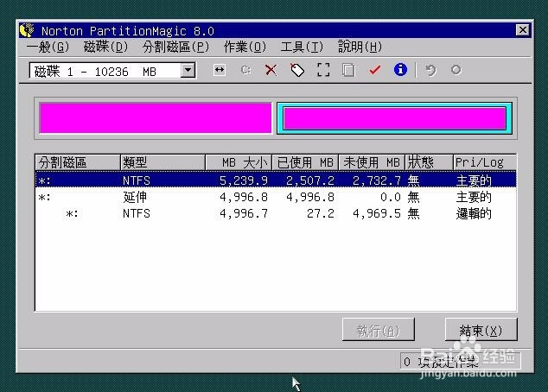This screenshot has height=392, width=548.
Task: Click the undo arrow toolbar icon
Action: [430, 70]
